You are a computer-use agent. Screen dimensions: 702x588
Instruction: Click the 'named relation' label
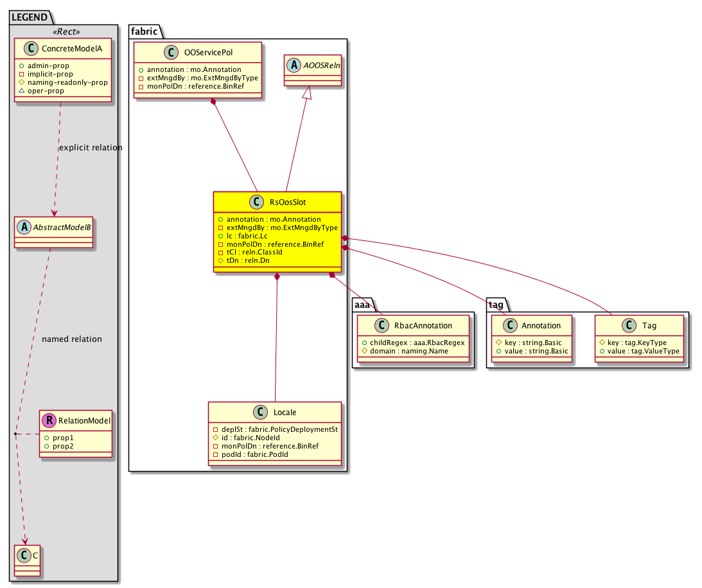71,339
